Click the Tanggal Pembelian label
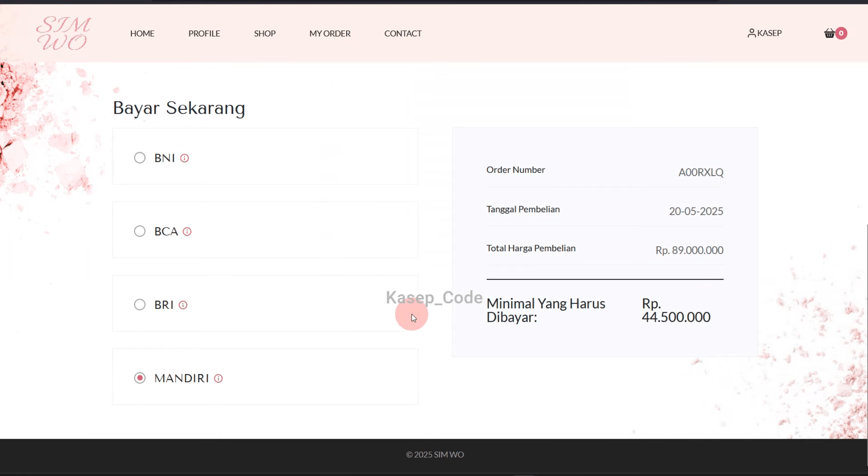The height and width of the screenshot is (476, 868). (x=523, y=209)
